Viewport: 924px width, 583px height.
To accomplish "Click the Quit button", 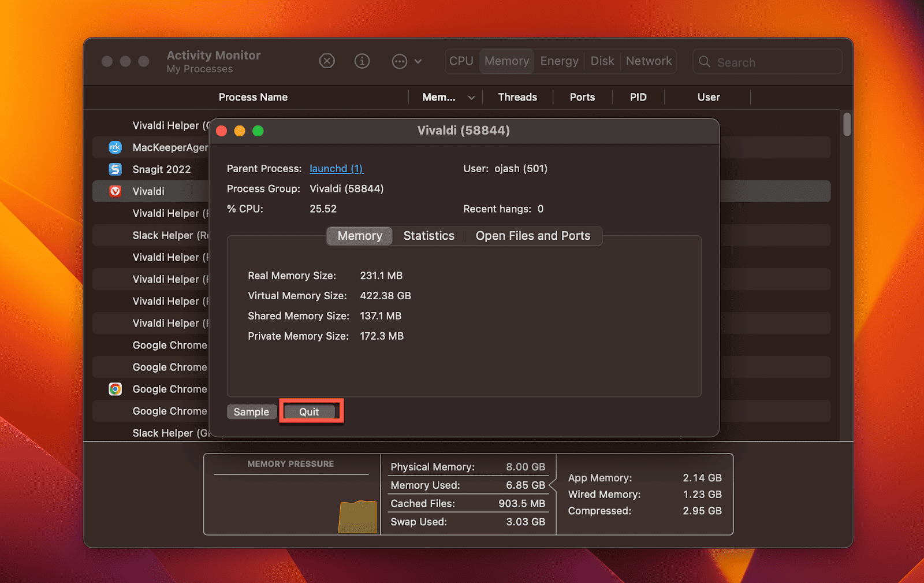I will 309,411.
